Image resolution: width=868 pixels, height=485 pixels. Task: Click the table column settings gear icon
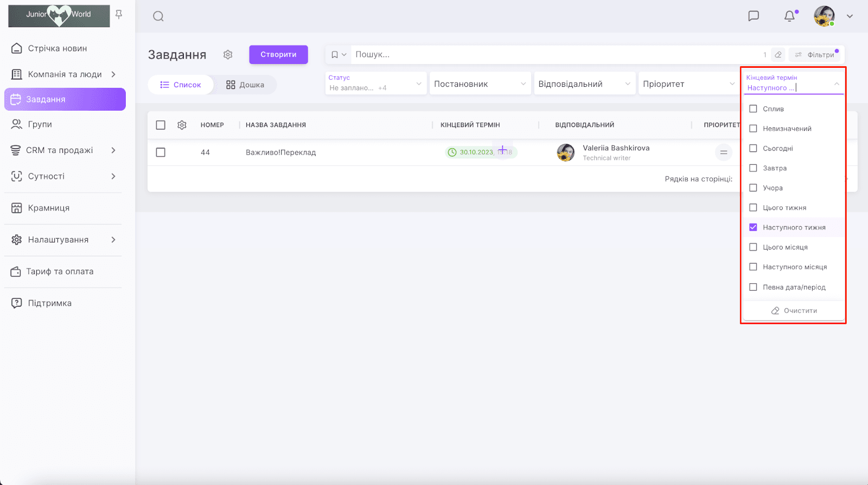[182, 125]
